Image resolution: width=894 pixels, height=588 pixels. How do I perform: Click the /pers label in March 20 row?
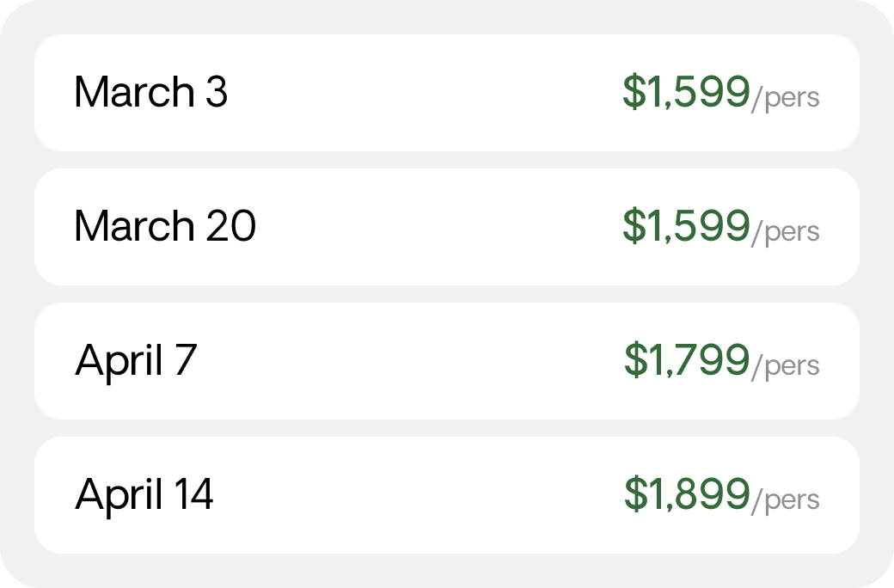click(x=786, y=232)
